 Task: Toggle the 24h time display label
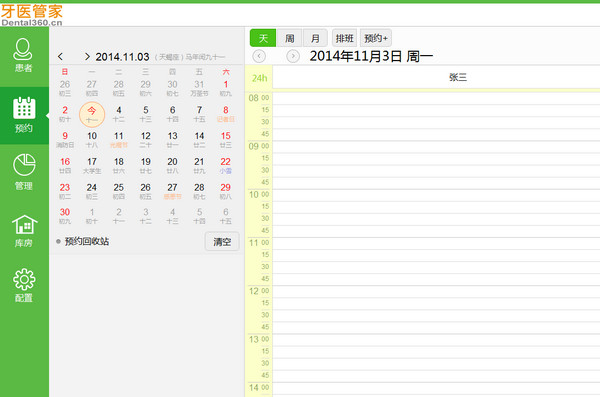click(x=259, y=78)
